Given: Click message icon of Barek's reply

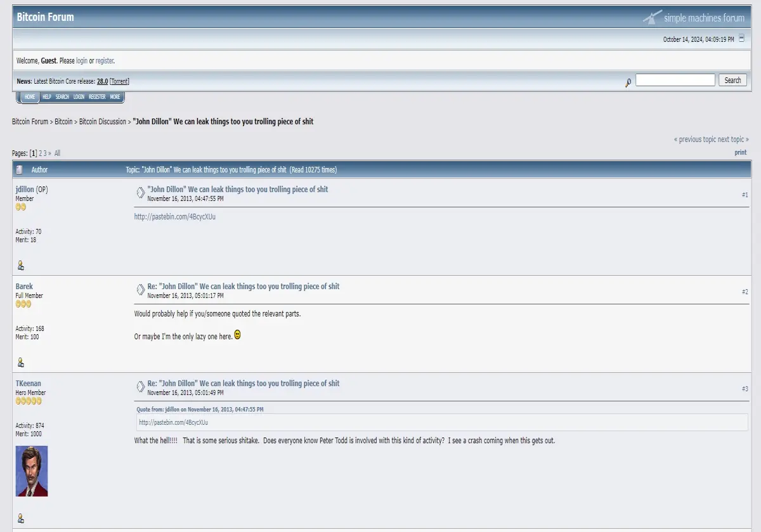Looking at the screenshot, I should (x=140, y=290).
